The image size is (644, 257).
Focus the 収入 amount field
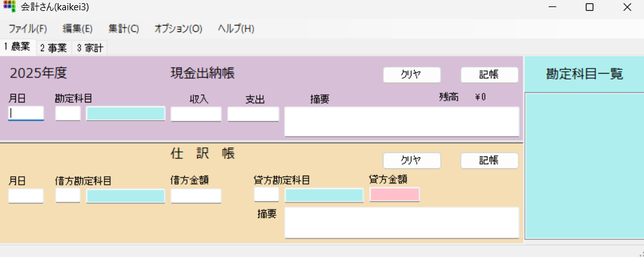pos(196,114)
